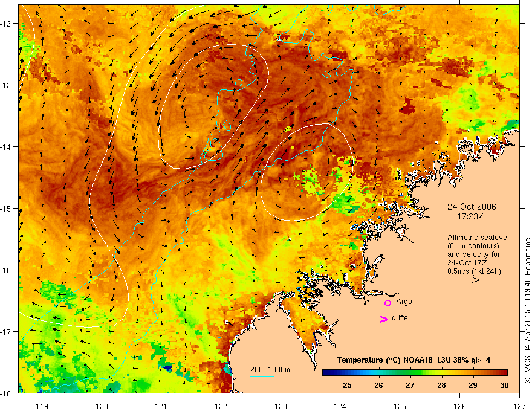Click the longitude axis label 120
532x411 pixels.
[x=102, y=406]
